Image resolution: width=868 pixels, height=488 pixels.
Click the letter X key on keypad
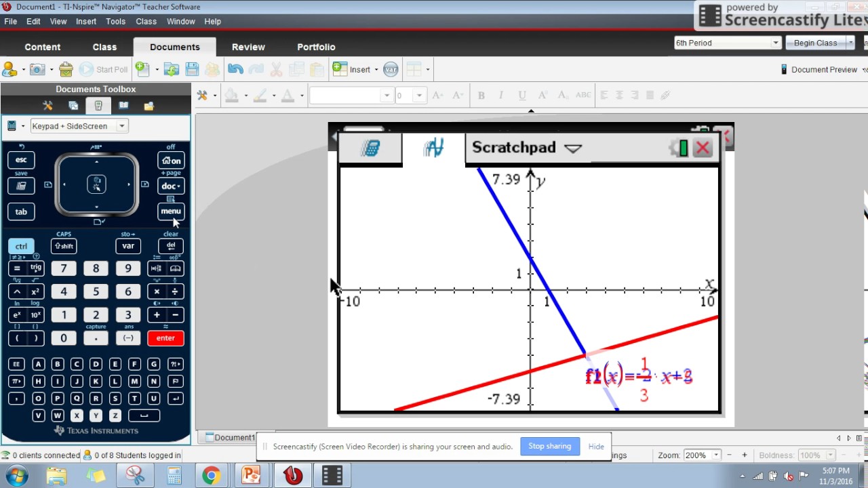[77, 415]
